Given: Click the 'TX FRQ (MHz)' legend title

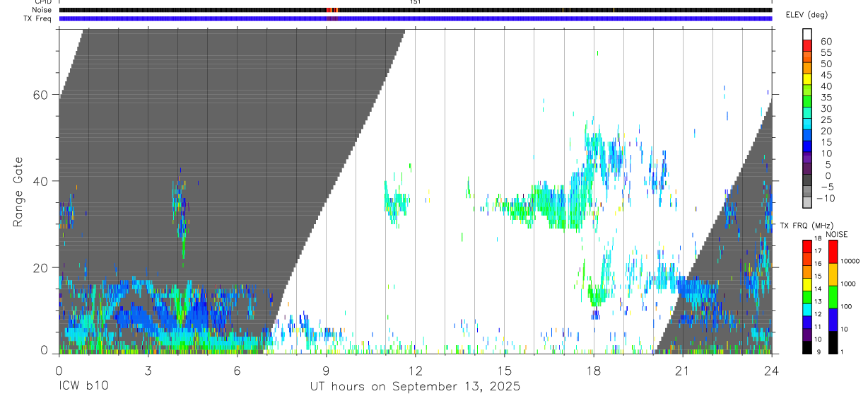Looking at the screenshot, I should click(x=807, y=226).
